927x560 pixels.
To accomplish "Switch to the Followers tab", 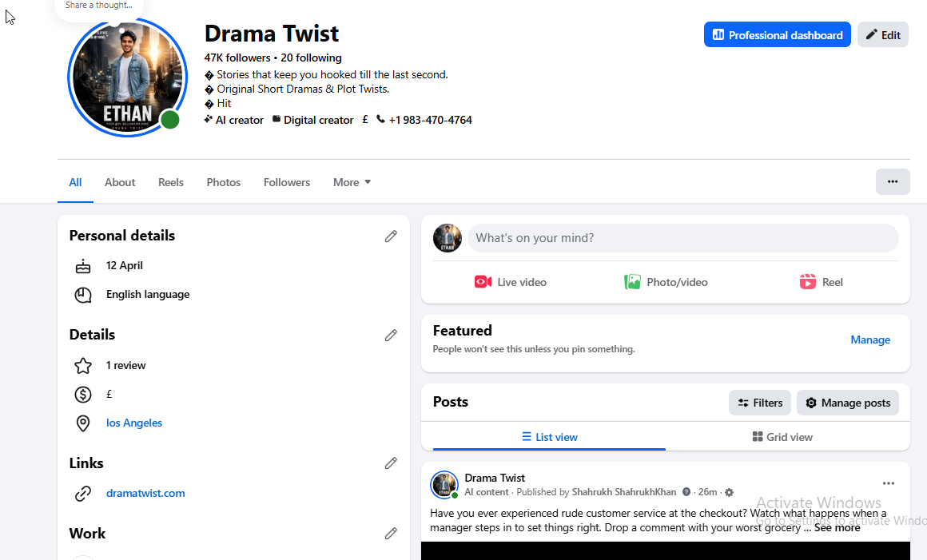I will pos(287,182).
